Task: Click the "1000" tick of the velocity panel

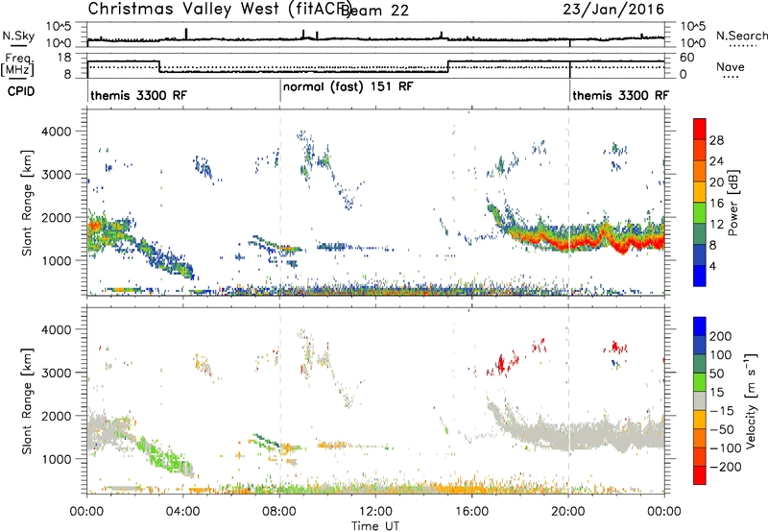Action: (x=56, y=459)
